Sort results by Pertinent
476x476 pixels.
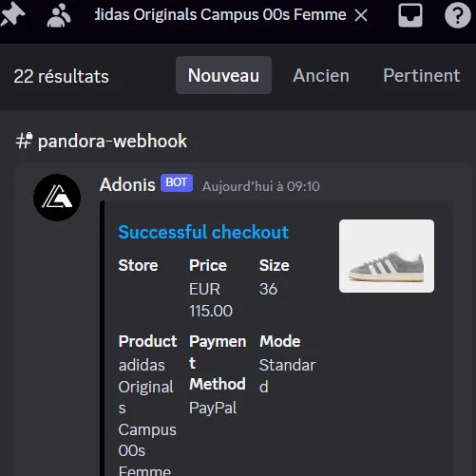tap(422, 75)
